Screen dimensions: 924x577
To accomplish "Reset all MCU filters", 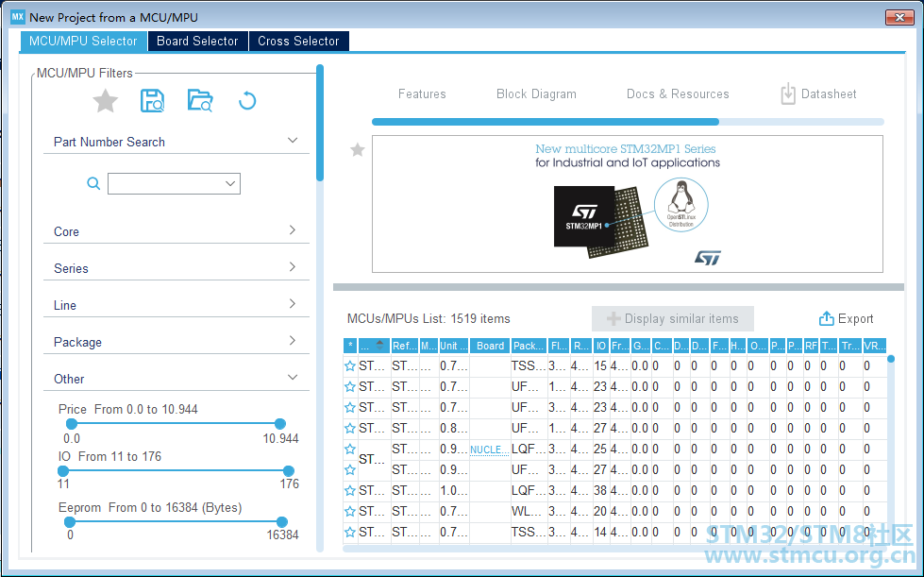I will [x=247, y=101].
